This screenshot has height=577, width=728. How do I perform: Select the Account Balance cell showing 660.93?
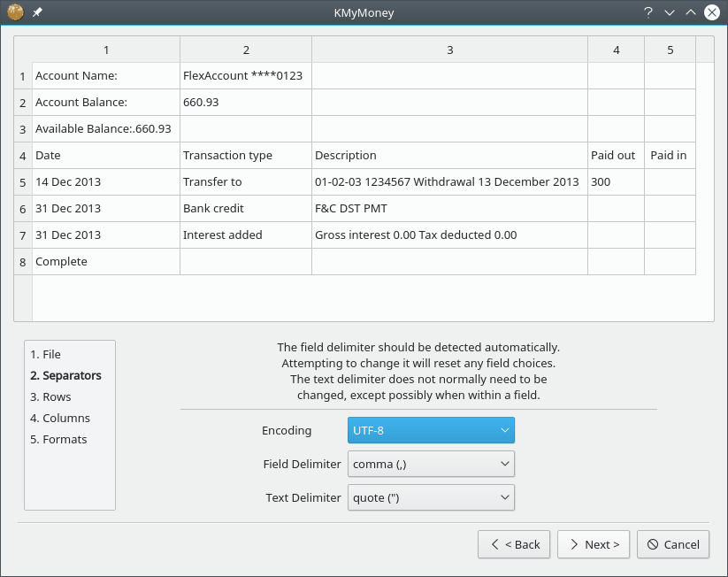(x=245, y=102)
